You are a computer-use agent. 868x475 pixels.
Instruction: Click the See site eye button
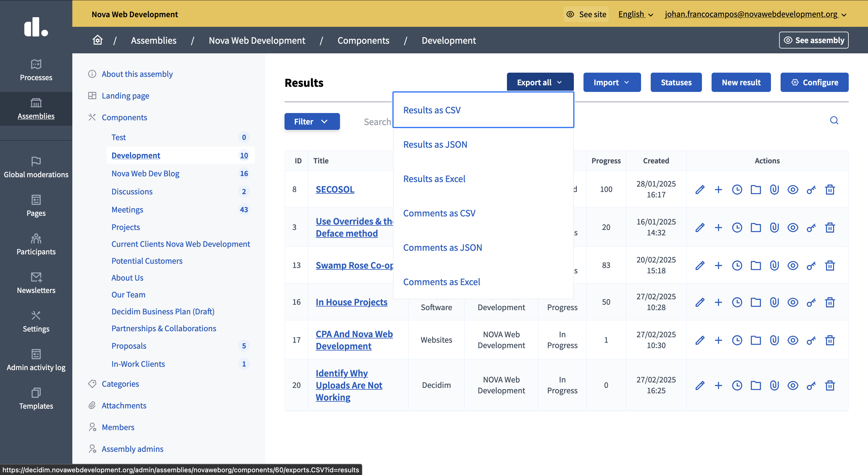[x=586, y=14]
